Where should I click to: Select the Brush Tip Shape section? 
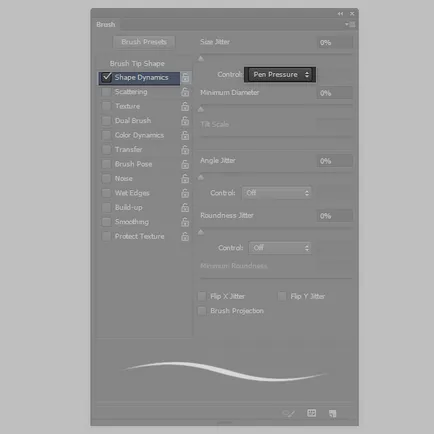tap(137, 63)
